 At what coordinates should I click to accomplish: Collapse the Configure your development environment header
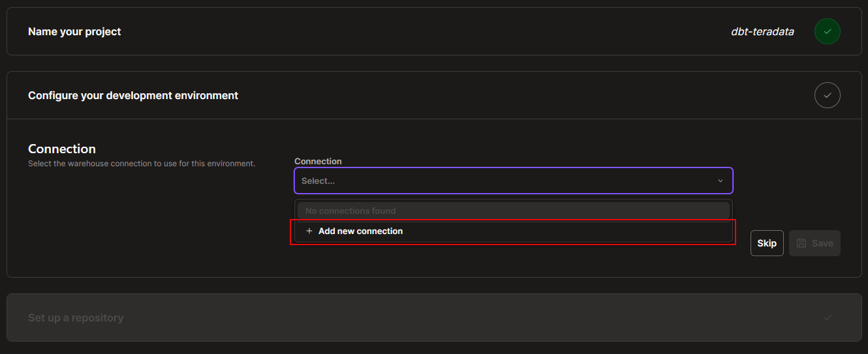[x=434, y=95]
